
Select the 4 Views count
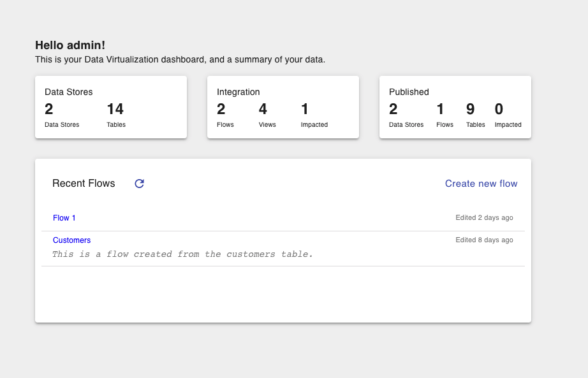[263, 110]
